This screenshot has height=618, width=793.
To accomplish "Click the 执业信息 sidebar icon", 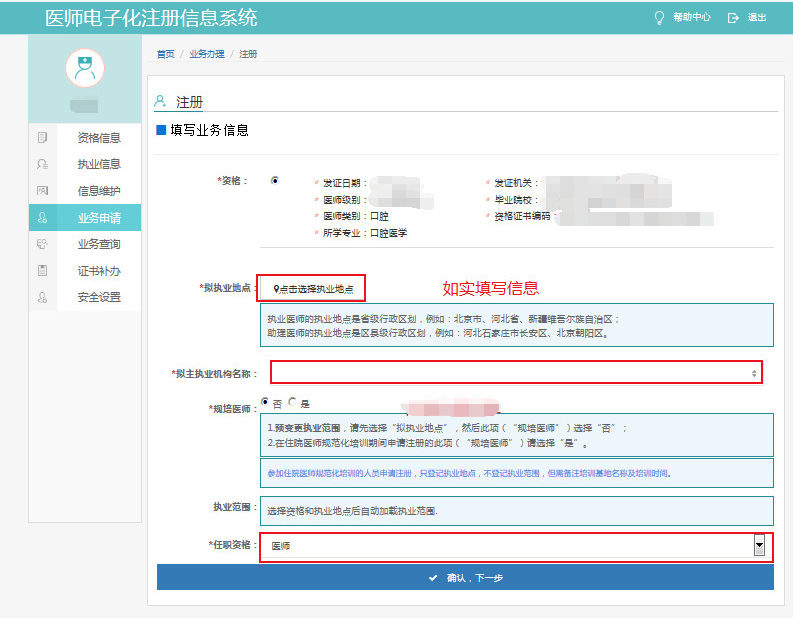I will tap(42, 164).
